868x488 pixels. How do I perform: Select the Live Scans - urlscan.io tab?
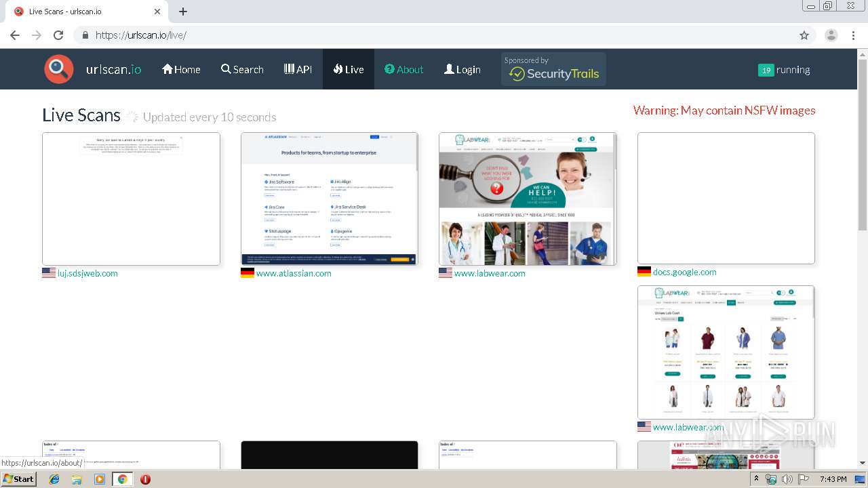point(86,12)
